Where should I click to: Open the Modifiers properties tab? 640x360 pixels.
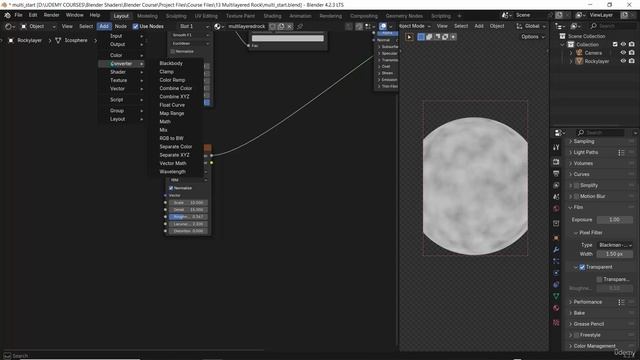click(556, 249)
